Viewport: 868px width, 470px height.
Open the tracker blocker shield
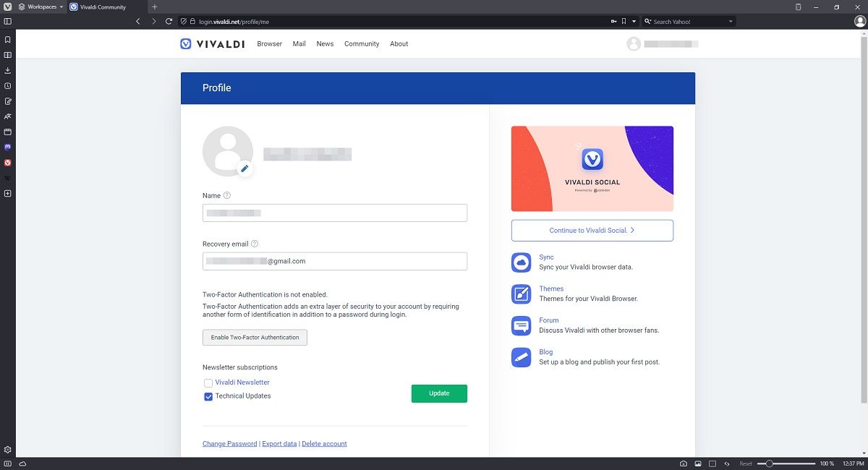click(184, 22)
